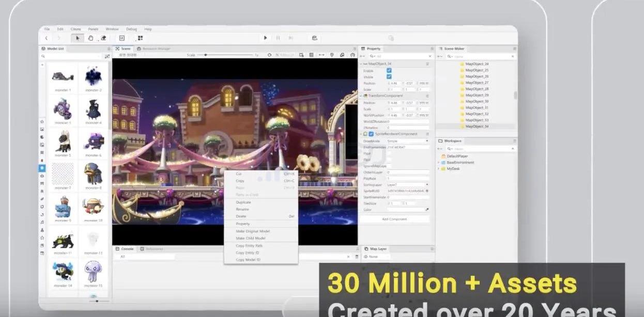
Task: Select the arrow selection tool
Action: pos(78,38)
